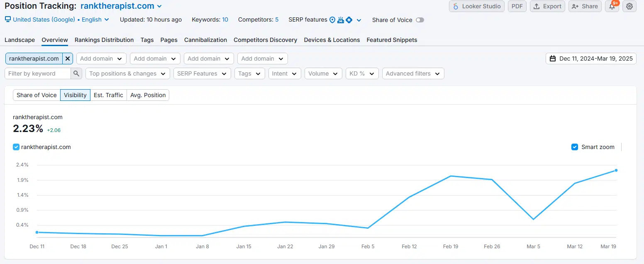Click the Looker Studio button
This screenshot has height=264, width=644.
[x=477, y=6]
